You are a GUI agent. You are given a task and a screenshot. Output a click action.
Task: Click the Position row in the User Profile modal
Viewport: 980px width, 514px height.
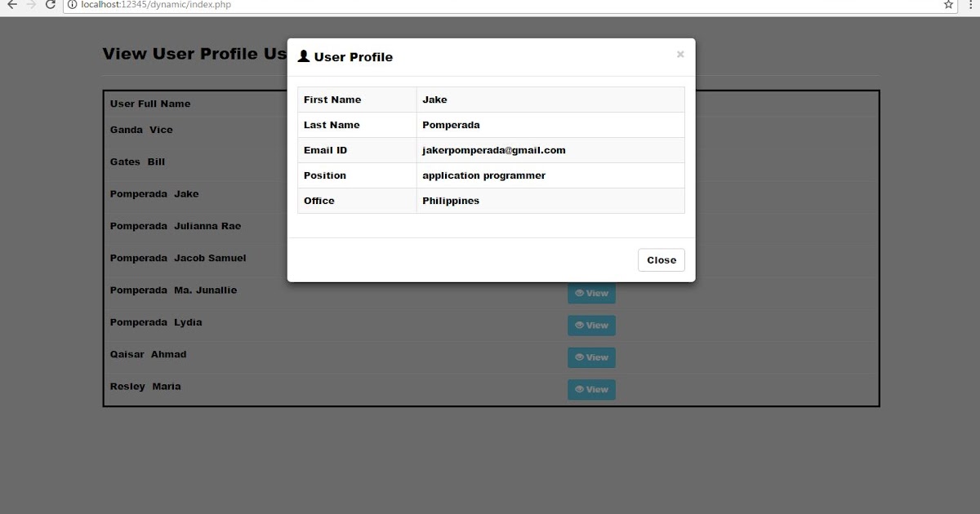pos(490,175)
